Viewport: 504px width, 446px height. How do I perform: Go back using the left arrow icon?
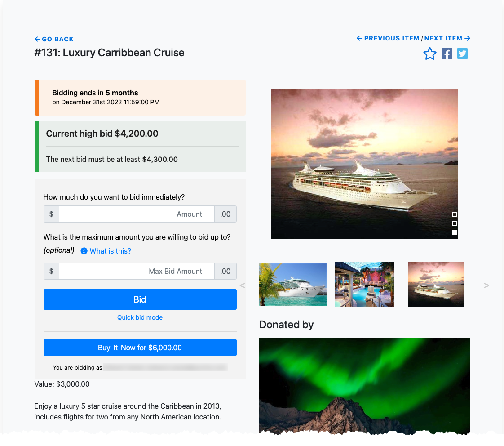37,39
